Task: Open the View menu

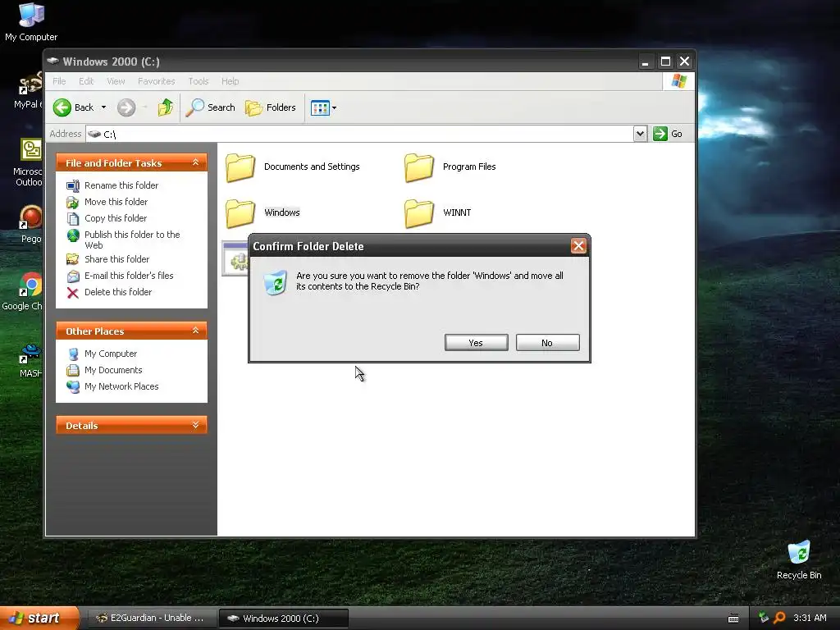Action: coord(116,81)
